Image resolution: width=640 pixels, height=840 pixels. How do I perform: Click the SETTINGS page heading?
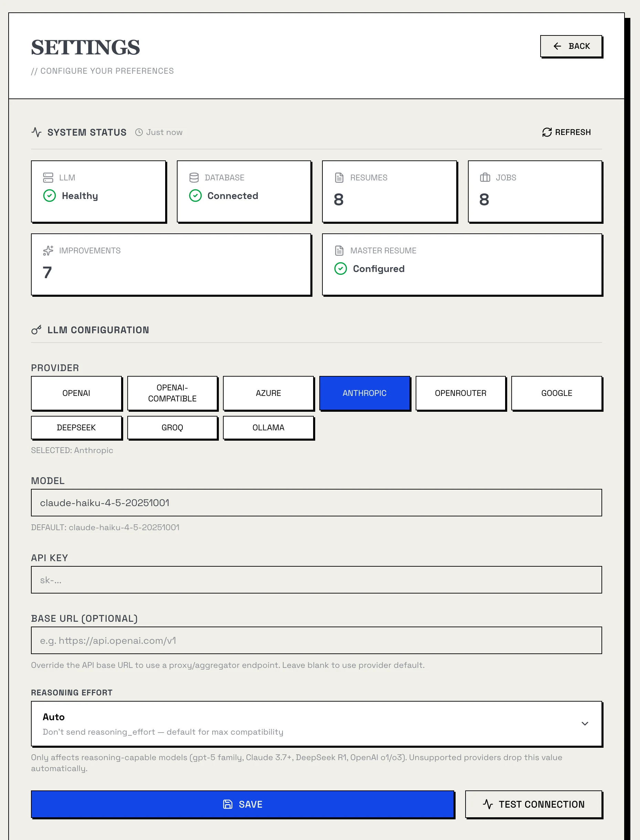point(85,47)
